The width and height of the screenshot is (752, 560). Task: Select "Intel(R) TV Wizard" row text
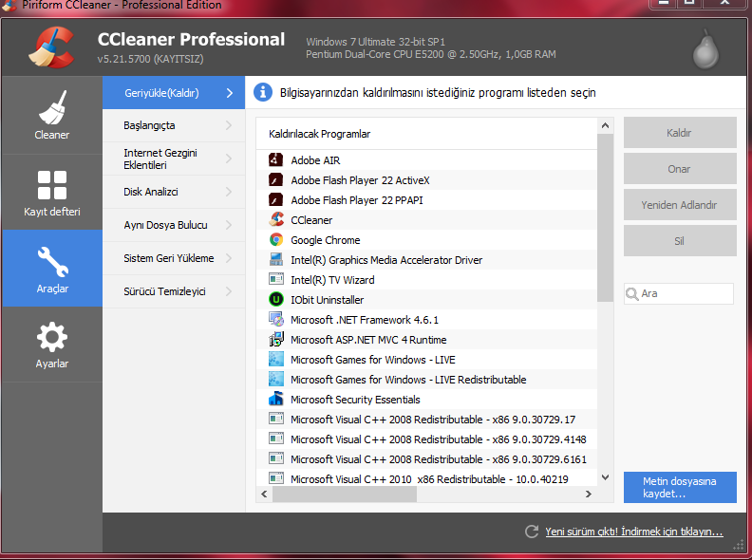pyautogui.click(x=332, y=279)
